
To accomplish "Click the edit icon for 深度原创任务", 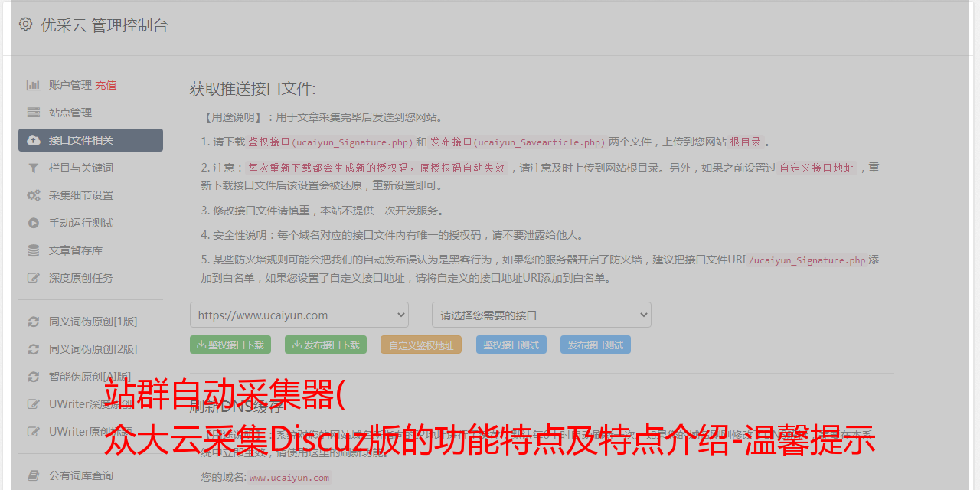I will point(34,278).
